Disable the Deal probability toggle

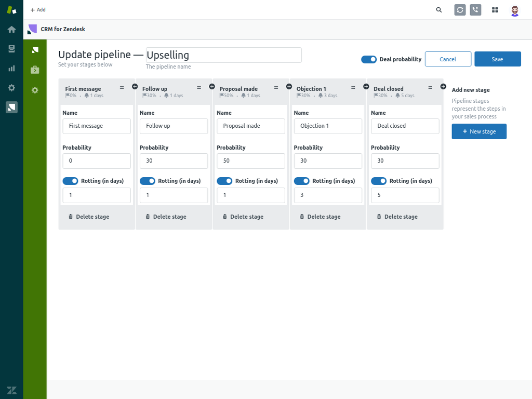tap(369, 59)
